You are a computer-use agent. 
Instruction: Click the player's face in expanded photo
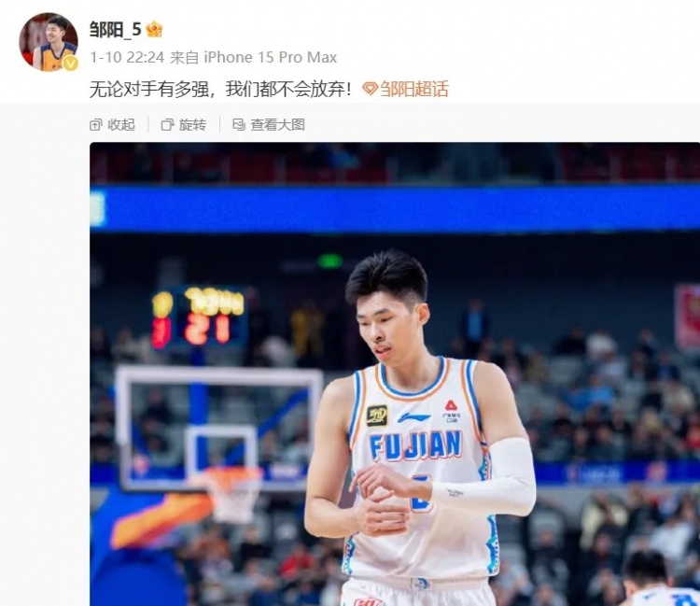(x=388, y=324)
